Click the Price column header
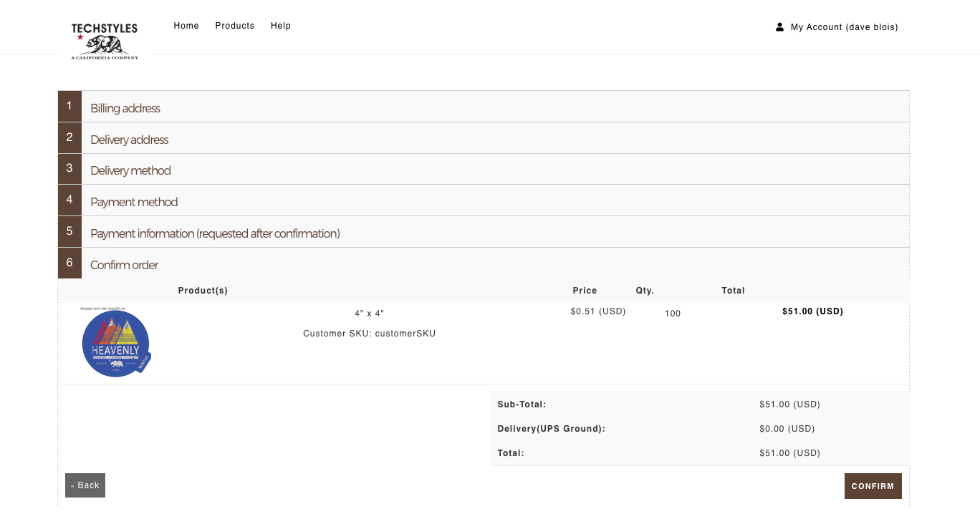Screen dimensions: 980x519 (585, 291)
